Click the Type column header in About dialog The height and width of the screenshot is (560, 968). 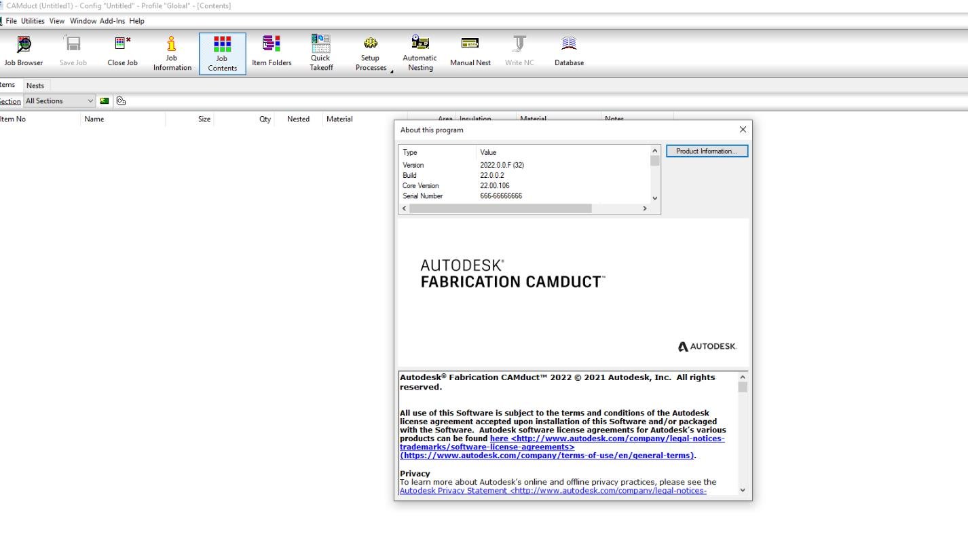pos(437,152)
